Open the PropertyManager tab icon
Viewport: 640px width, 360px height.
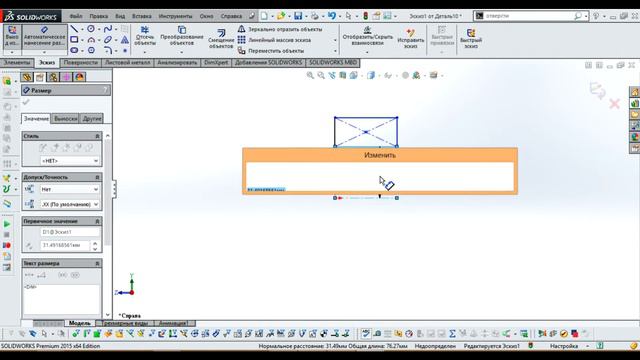(40, 77)
